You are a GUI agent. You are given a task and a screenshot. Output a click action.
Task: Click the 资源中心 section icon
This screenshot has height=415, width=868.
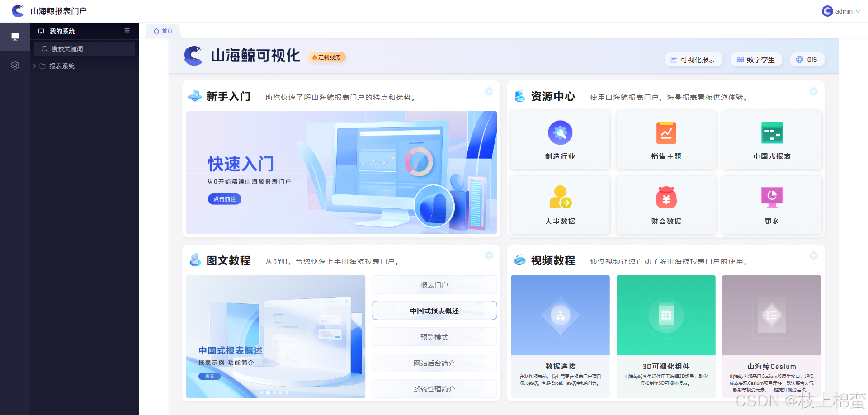coord(520,96)
